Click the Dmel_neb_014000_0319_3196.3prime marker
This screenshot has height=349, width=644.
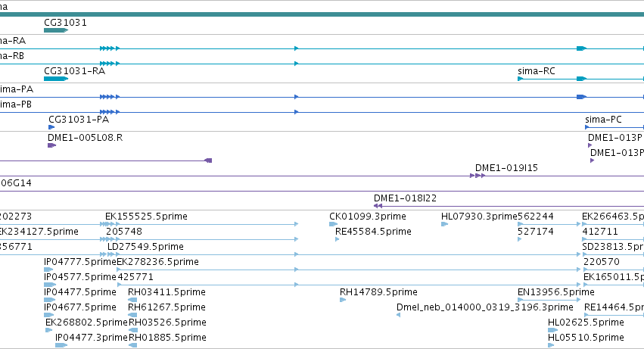tap(398, 315)
